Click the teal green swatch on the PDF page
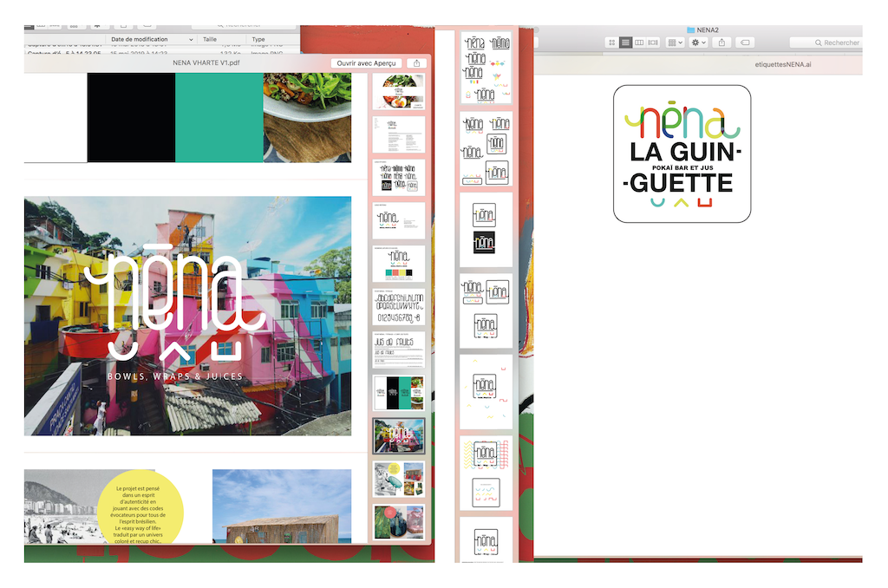 pos(219,118)
